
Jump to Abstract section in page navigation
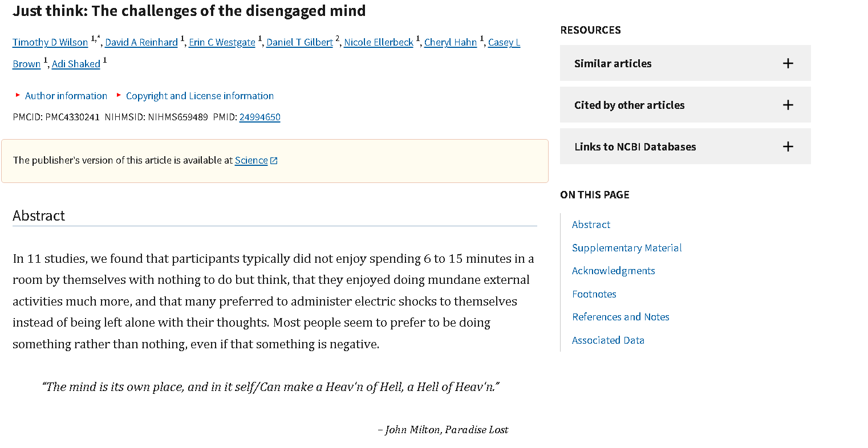click(x=591, y=225)
